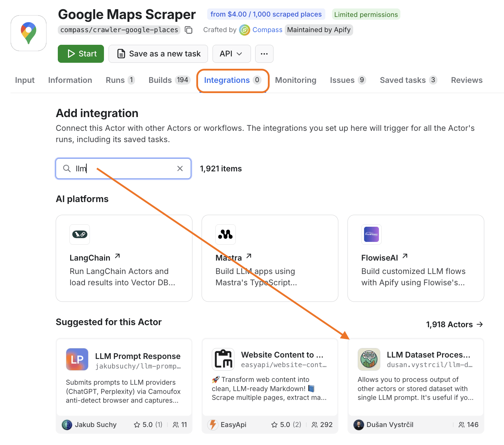This screenshot has width=504, height=445.
Task: Click the FlowiseAI logo icon
Action: pyautogui.click(x=371, y=234)
